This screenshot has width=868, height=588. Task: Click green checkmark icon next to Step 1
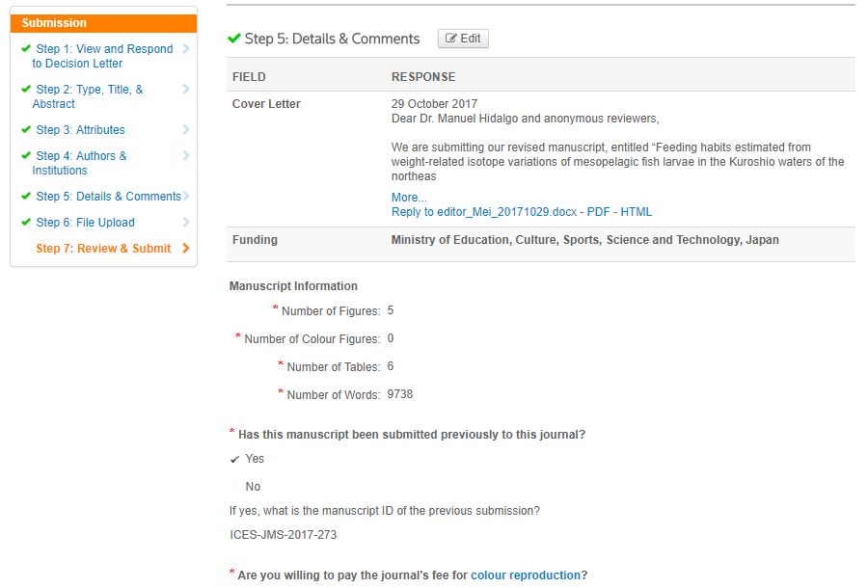(25, 48)
